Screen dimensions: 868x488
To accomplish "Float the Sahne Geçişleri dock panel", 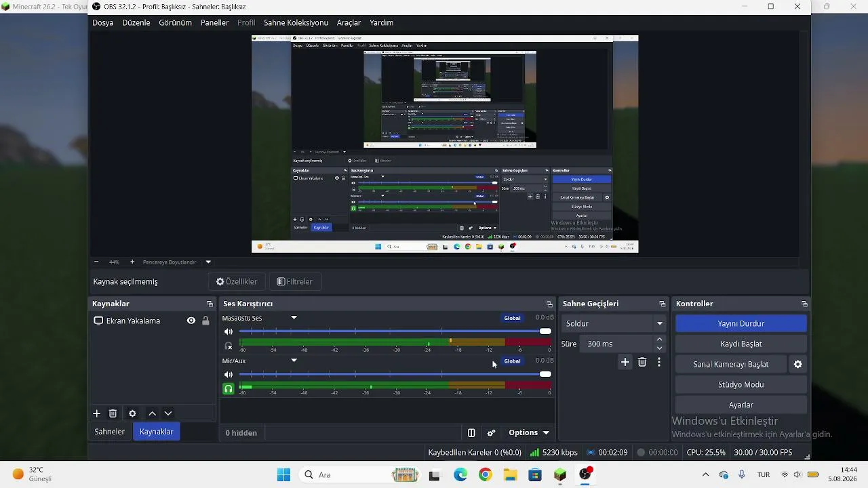I will click(663, 304).
